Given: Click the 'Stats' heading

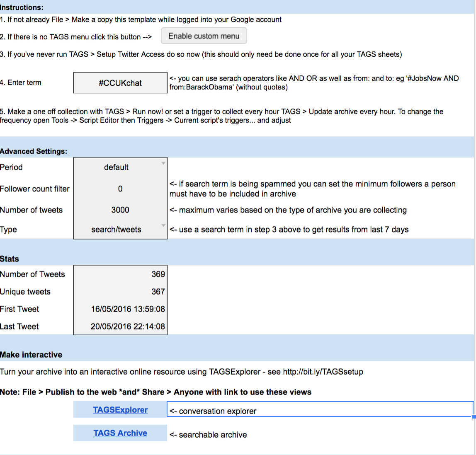Looking at the screenshot, I should [10, 259].
